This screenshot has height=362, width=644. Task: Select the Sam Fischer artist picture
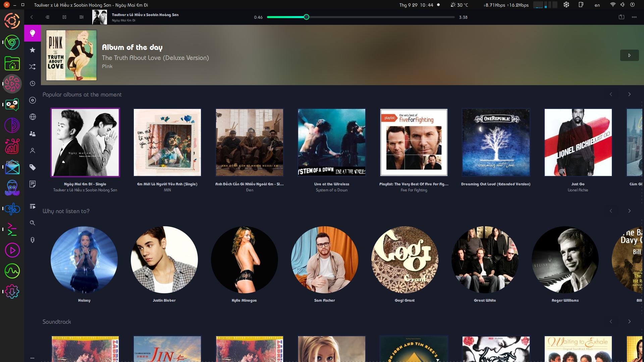325,260
